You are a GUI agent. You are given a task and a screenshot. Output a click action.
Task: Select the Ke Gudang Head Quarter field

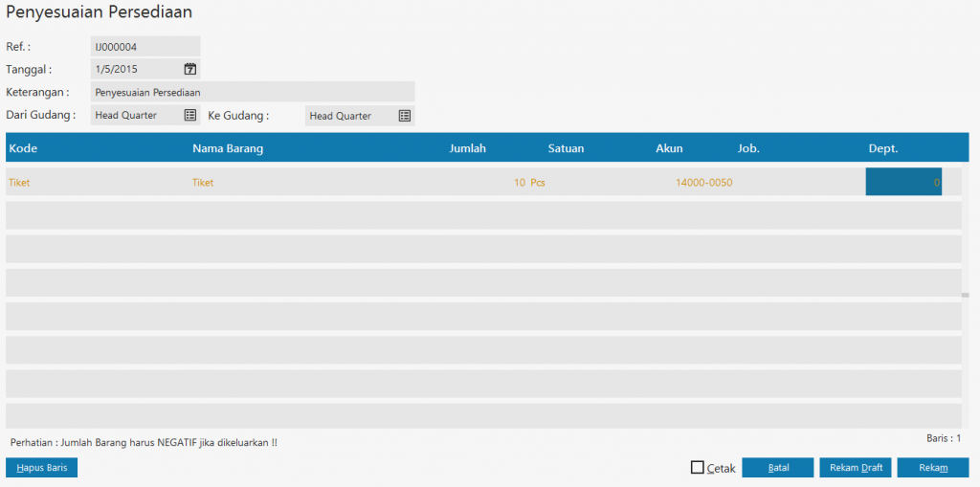(349, 116)
